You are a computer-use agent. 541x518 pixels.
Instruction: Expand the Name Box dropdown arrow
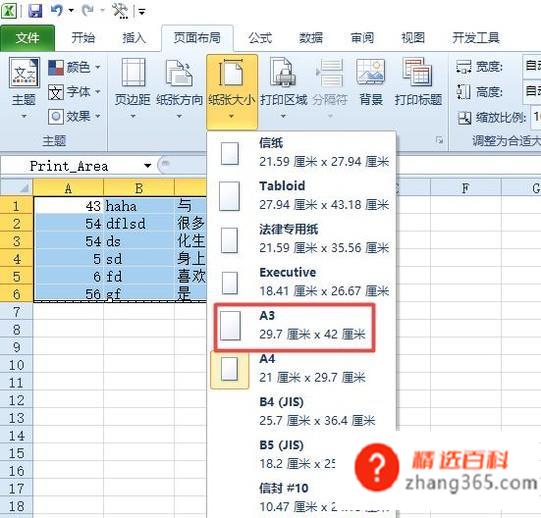(x=148, y=166)
